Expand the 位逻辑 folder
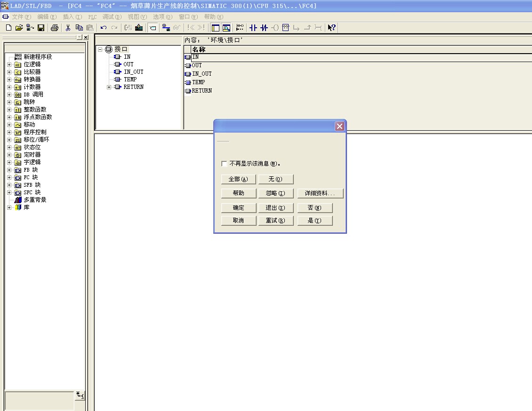Screen dimensions: 532x411 pos(9,64)
